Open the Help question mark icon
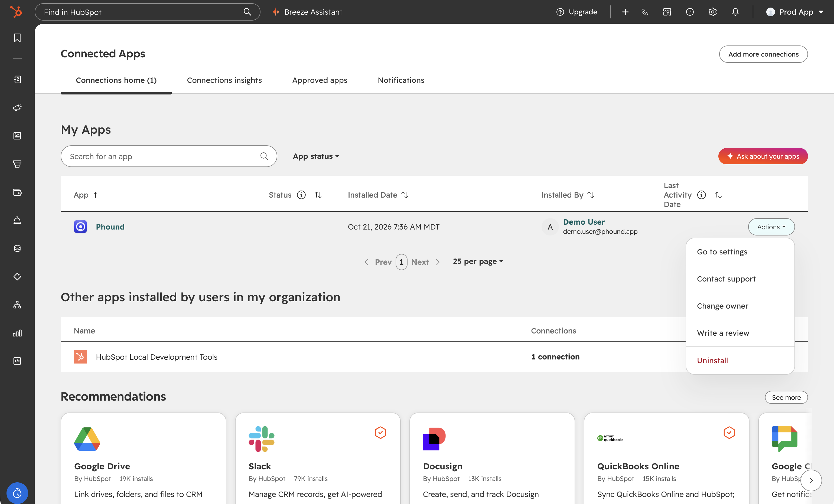The image size is (834, 504). tap(690, 12)
